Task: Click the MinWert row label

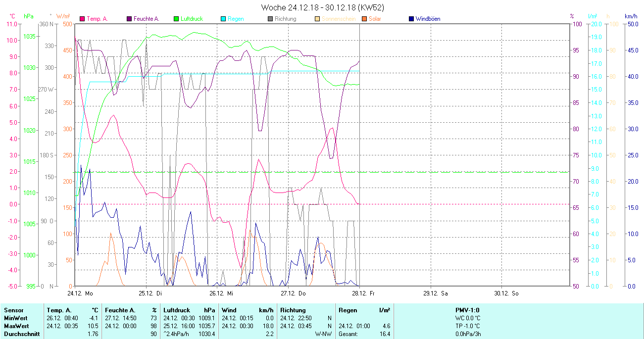Action: click(16, 318)
